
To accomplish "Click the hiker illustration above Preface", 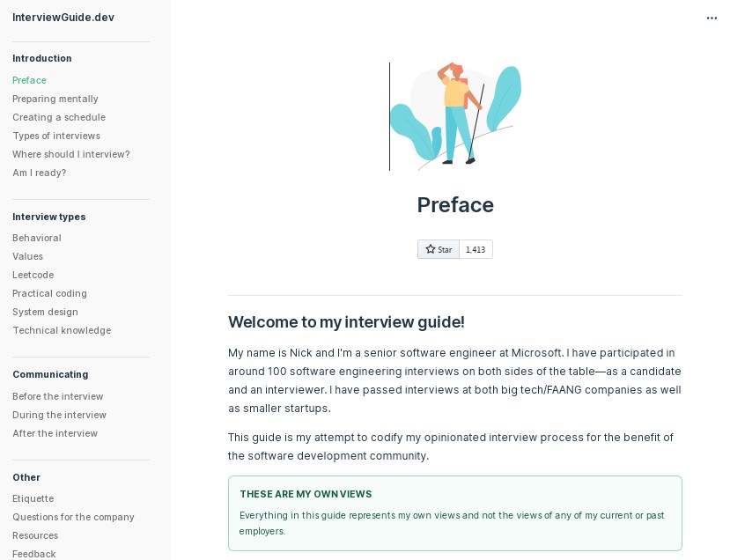I will click(x=455, y=115).
